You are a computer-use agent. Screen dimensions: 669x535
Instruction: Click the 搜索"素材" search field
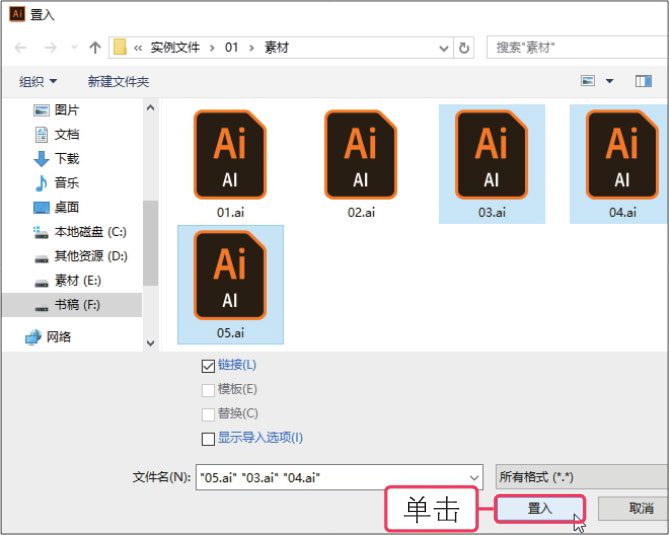click(575, 47)
